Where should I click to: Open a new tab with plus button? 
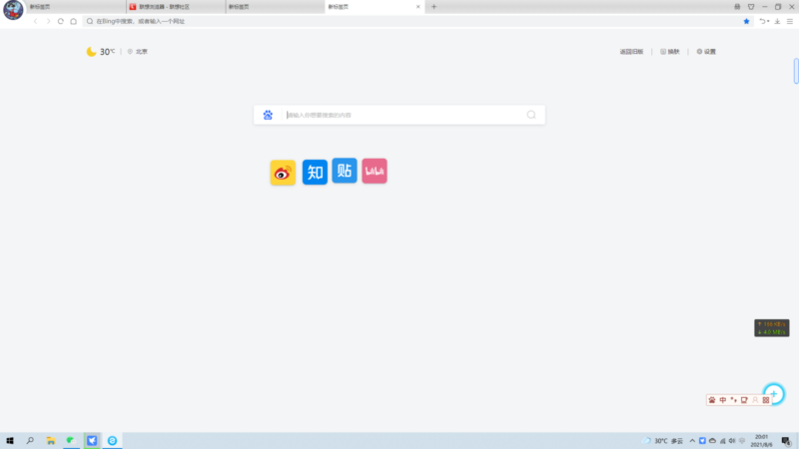(434, 6)
